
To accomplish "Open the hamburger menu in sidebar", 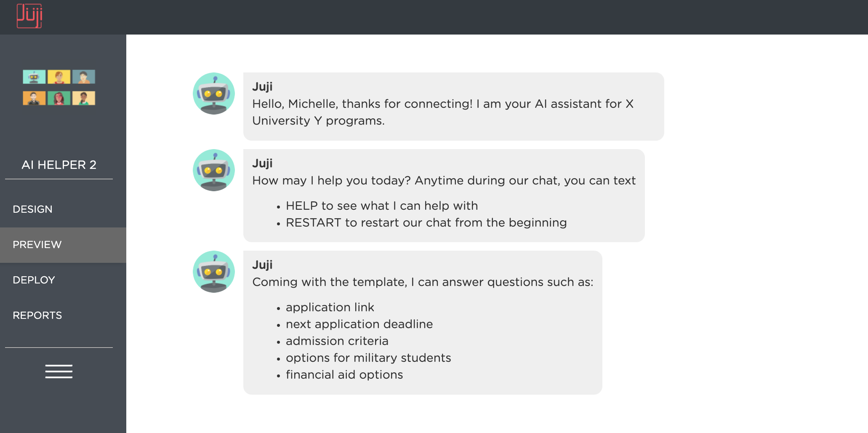I will (x=59, y=372).
